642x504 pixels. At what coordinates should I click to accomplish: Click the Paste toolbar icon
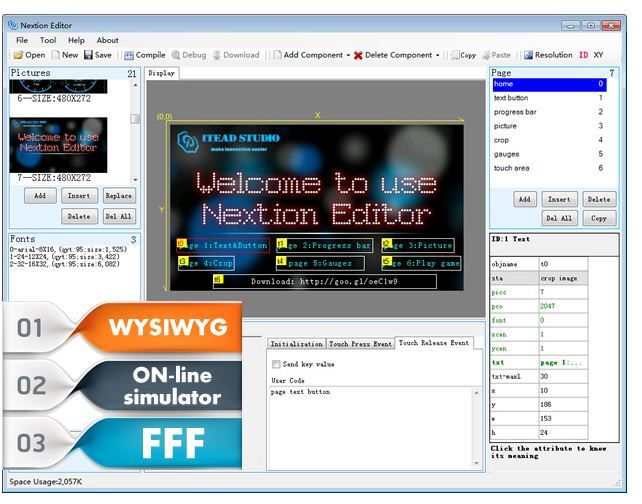[x=496, y=55]
